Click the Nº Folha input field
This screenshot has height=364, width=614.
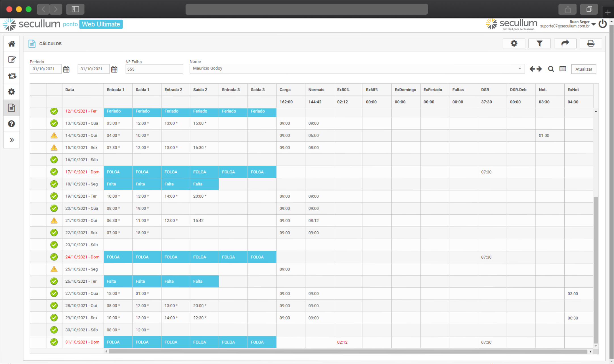[154, 69]
